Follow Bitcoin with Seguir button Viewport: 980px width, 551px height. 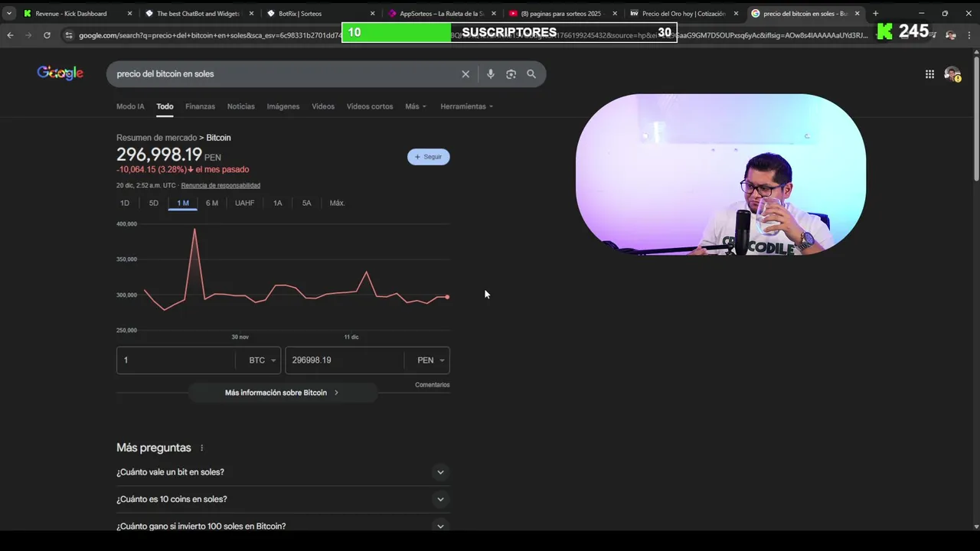coord(429,157)
